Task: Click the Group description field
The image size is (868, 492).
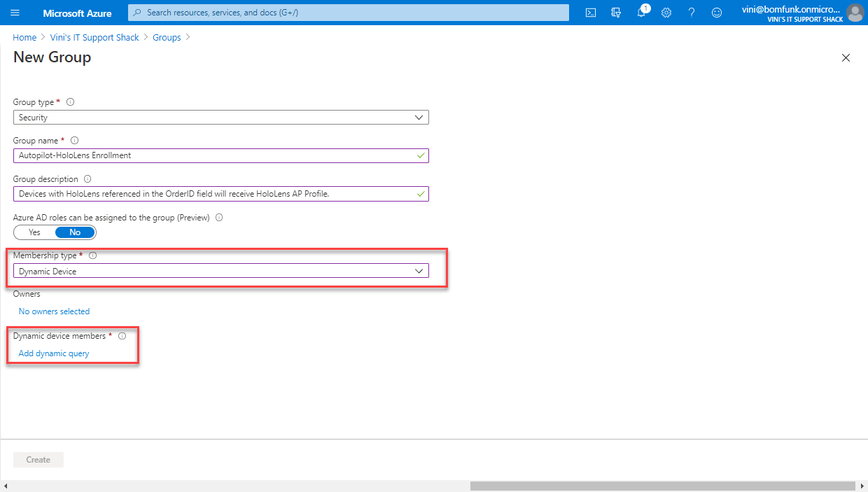Action: pos(221,194)
